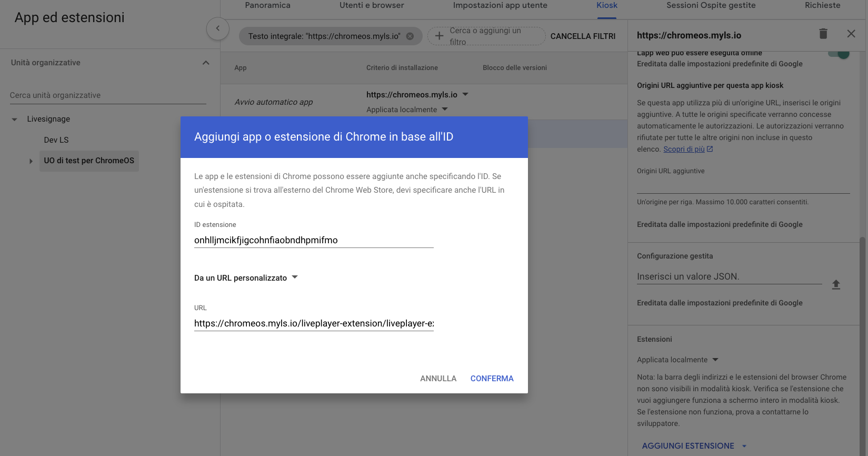Screen dimensions: 868x456
Task: Select the Kiosk tab
Action: tap(607, 5)
